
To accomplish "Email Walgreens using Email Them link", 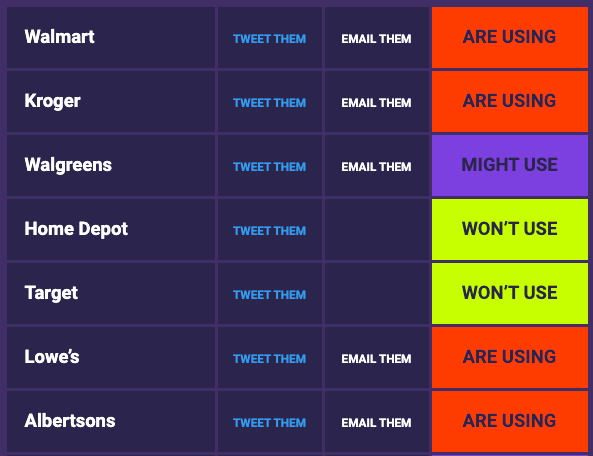I will [x=376, y=166].
